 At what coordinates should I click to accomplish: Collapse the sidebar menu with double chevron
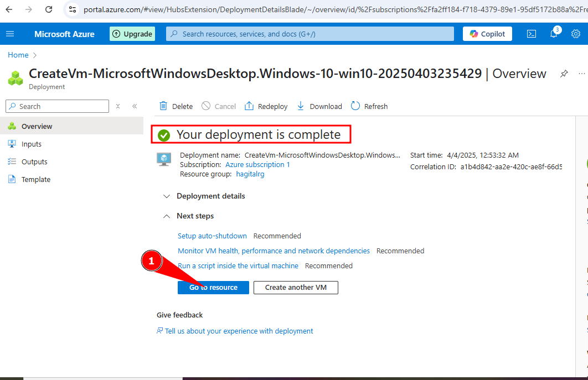point(135,106)
